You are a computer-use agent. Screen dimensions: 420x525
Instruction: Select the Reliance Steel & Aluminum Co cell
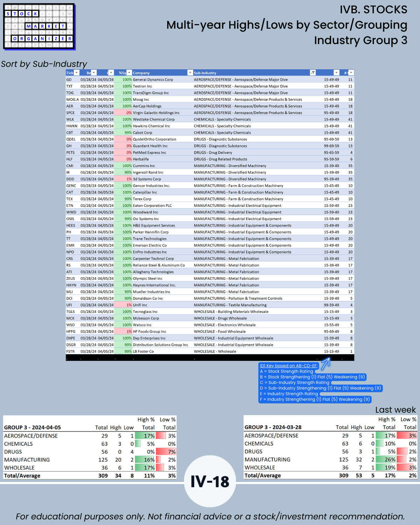[159, 266]
